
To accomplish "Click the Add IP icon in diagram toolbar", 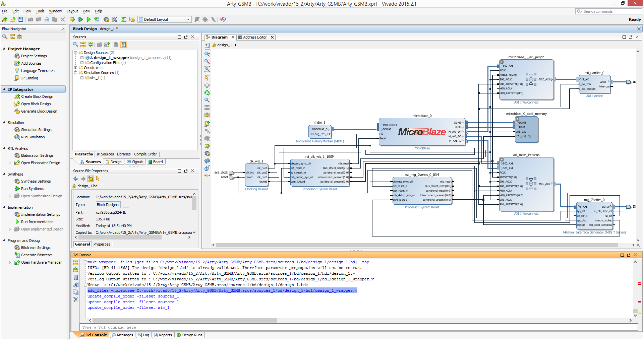I will click(207, 124).
